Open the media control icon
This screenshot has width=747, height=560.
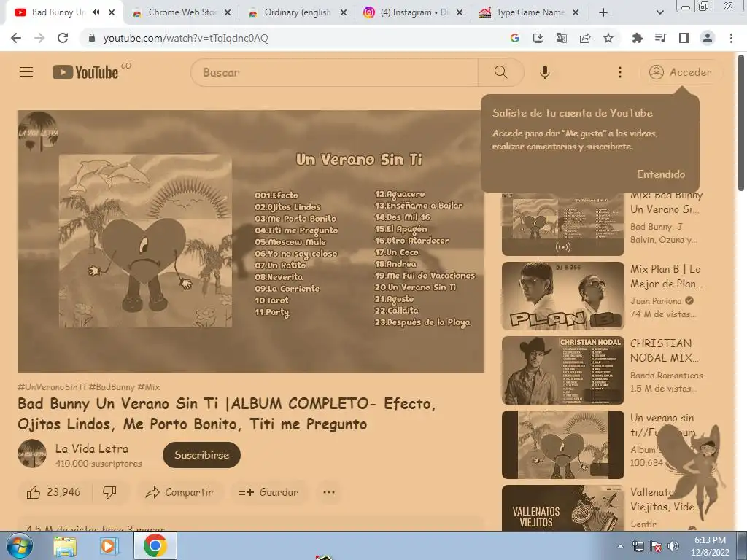(x=660, y=38)
